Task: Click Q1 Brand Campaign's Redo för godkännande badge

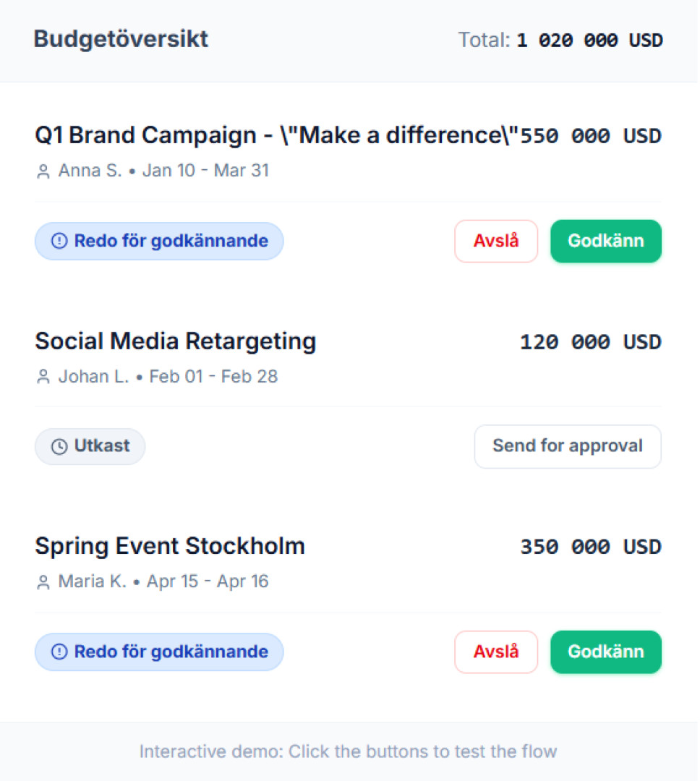Action: 159,242
